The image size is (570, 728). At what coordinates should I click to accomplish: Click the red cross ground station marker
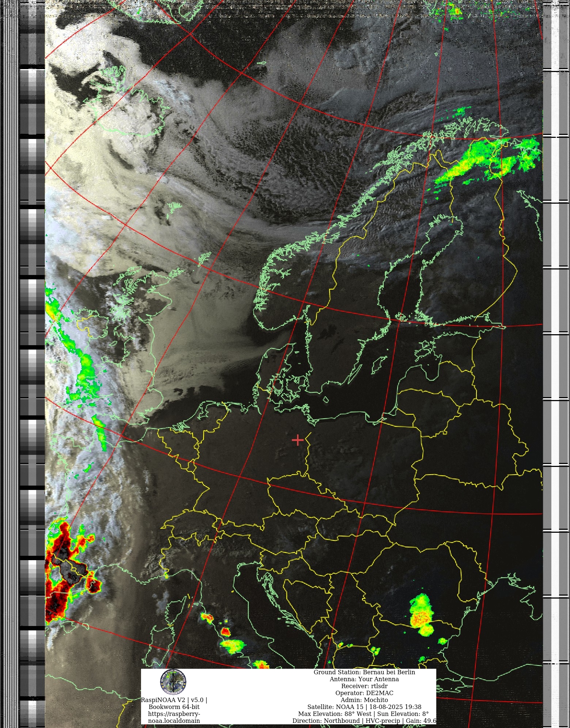pos(298,440)
